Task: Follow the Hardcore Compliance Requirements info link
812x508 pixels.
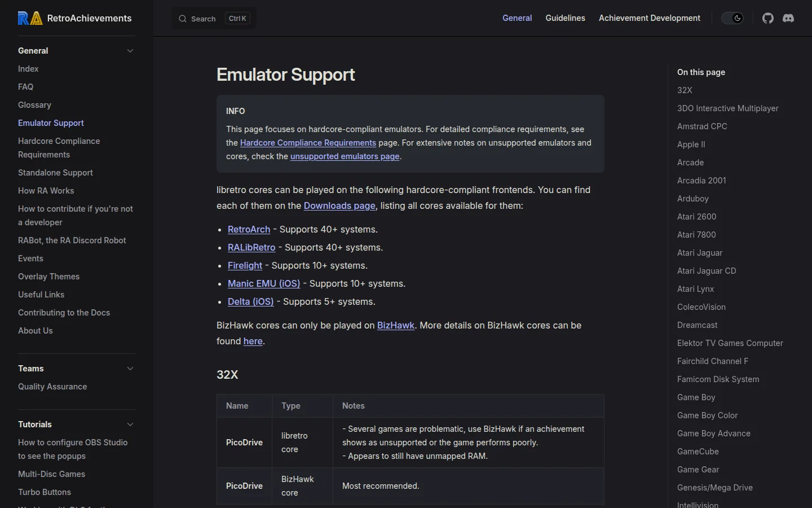Action: [308, 143]
